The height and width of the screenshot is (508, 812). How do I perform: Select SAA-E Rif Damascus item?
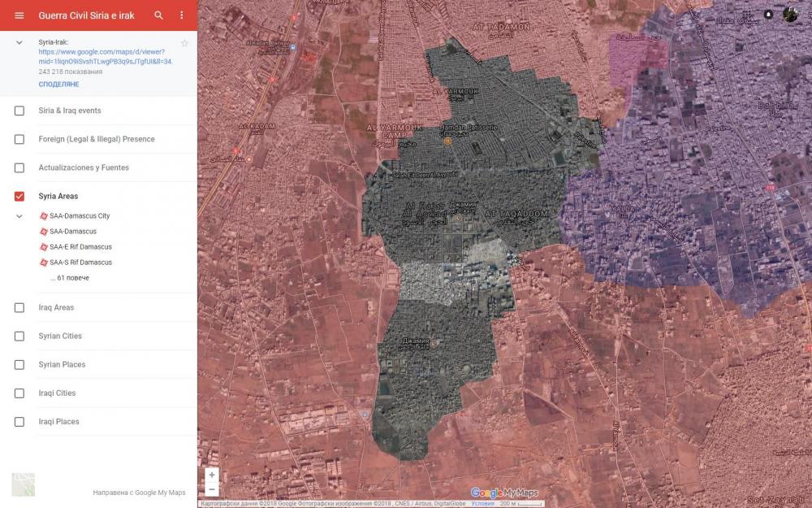80,247
